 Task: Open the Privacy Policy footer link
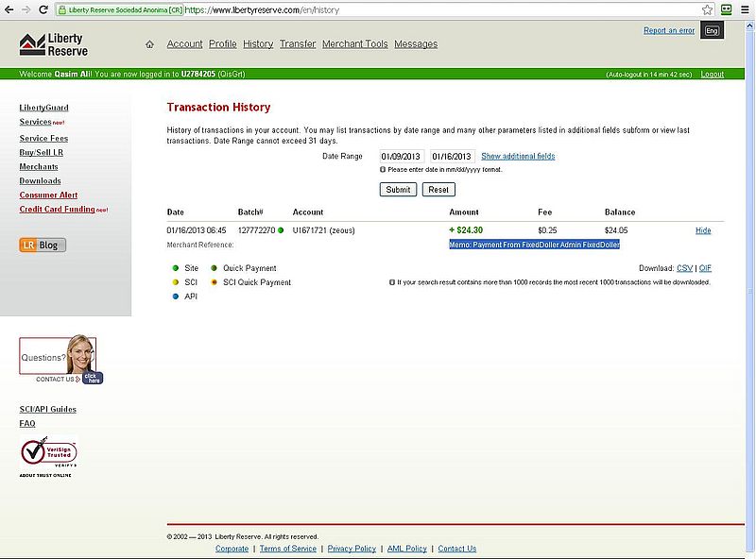tap(352, 549)
